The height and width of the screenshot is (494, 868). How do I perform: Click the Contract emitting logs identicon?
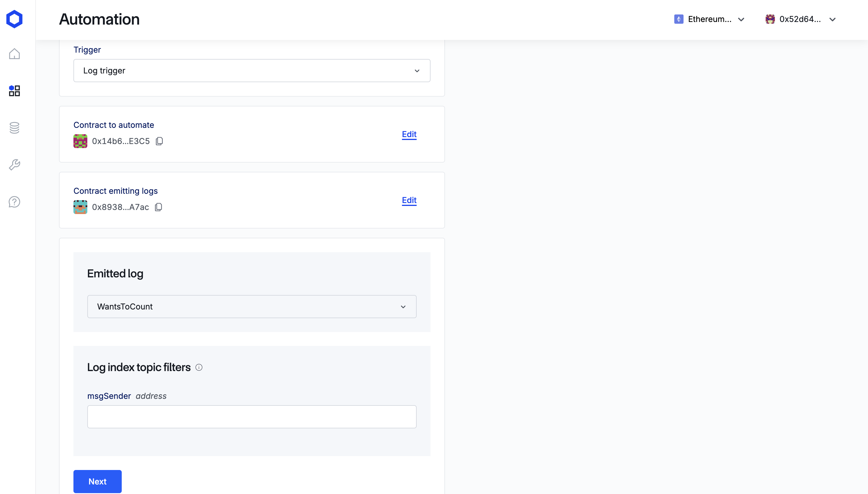point(80,207)
